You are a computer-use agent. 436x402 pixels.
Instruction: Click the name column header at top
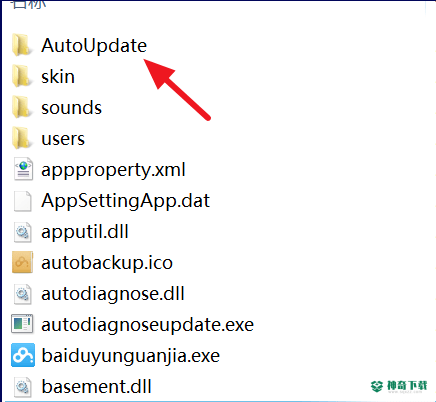pyautogui.click(x=28, y=4)
